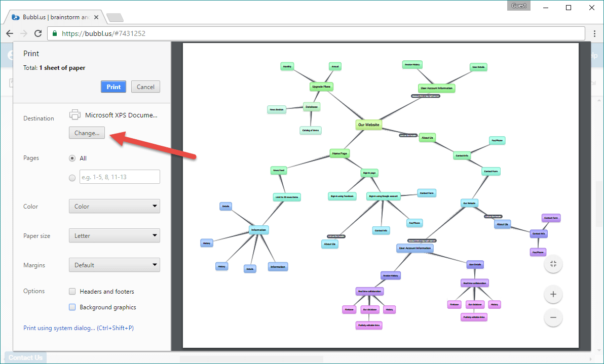Click the 'Catalog of items' node
The image size is (604, 364).
(311, 131)
